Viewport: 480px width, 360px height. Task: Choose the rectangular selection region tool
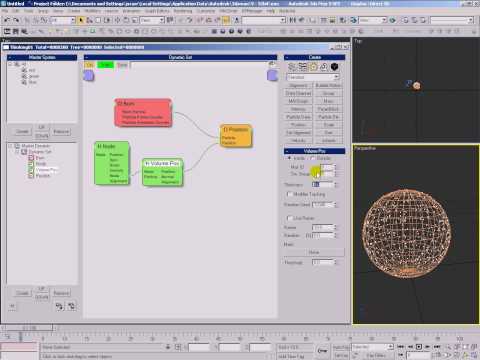[98, 20]
